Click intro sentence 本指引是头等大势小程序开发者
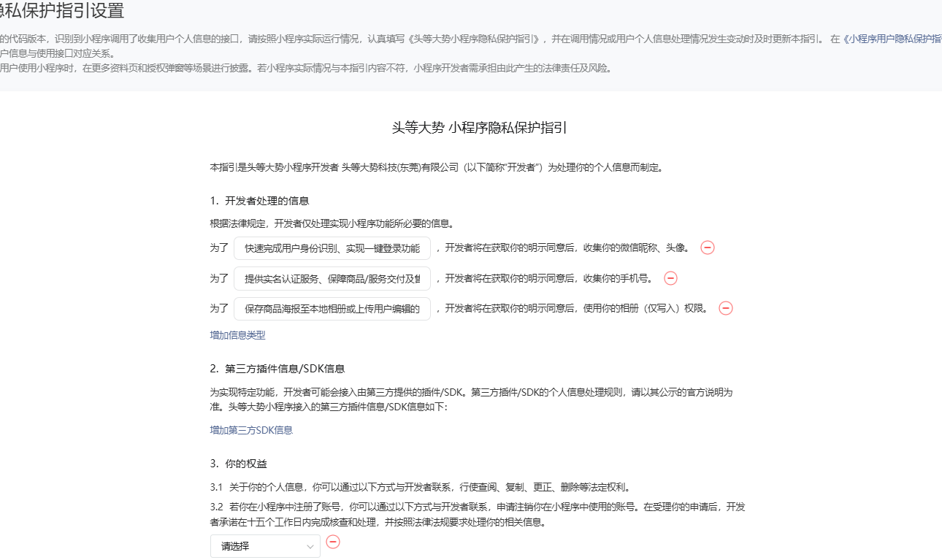This screenshot has width=942, height=560. click(x=437, y=167)
